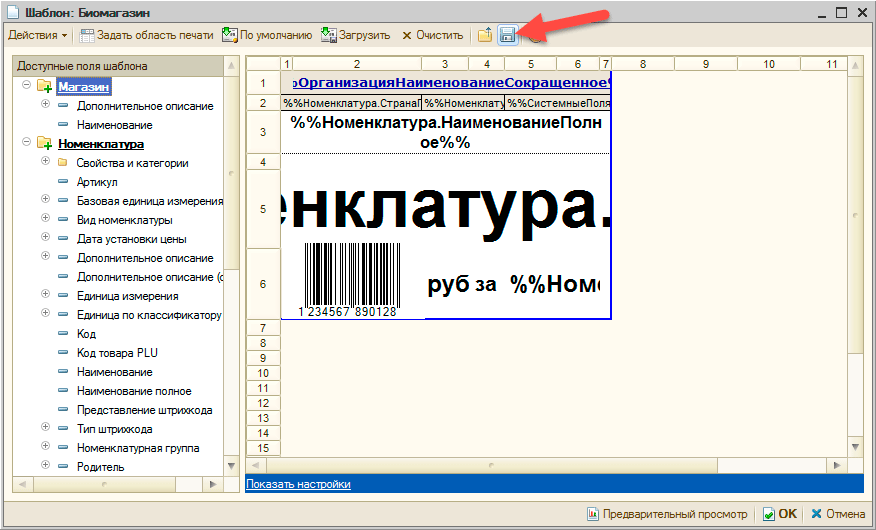Viewport: 876px width, 530px height.
Task: Open template file with the folder icon
Action: pyautogui.click(x=485, y=35)
